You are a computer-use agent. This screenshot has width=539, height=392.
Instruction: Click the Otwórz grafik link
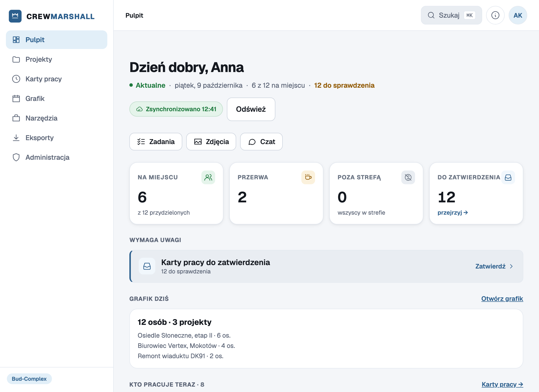tap(502, 299)
